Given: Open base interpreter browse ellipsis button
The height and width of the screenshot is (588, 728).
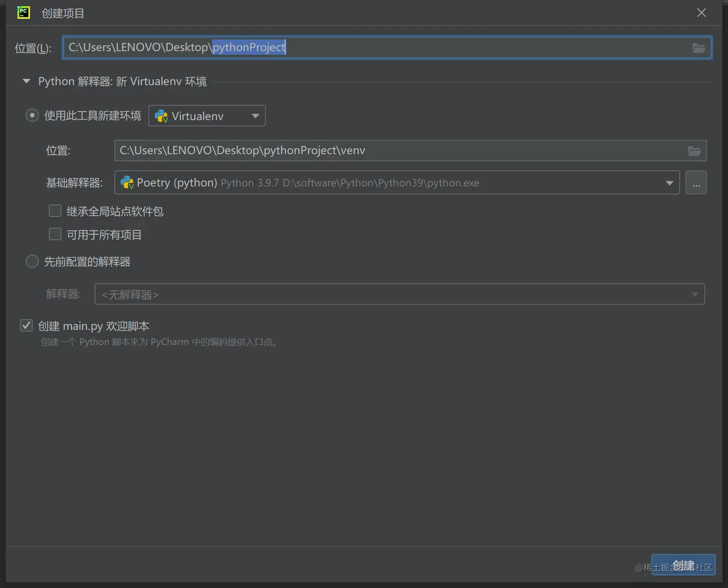Looking at the screenshot, I should pos(696,183).
